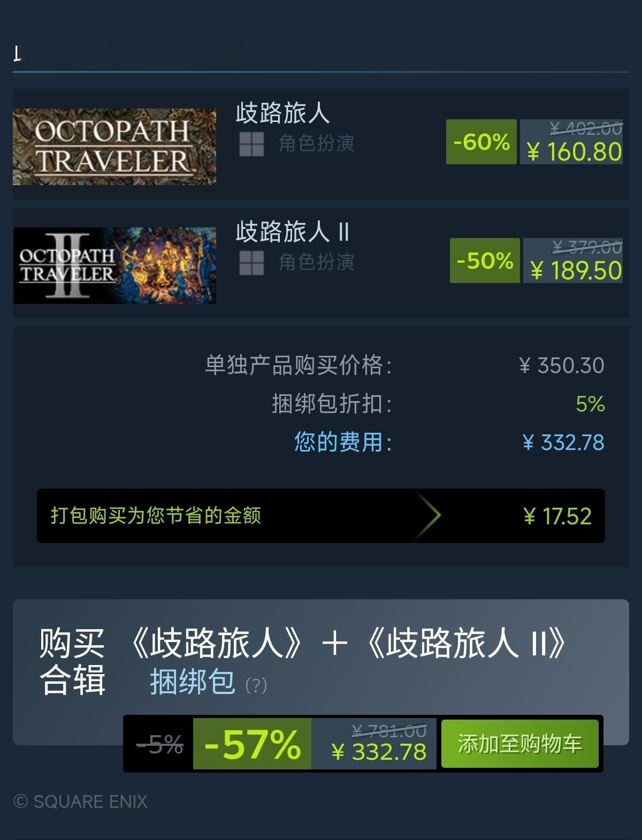The height and width of the screenshot is (840, 642).
Task: Click the ¥ 17.52 savings amount
Action: [x=557, y=516]
